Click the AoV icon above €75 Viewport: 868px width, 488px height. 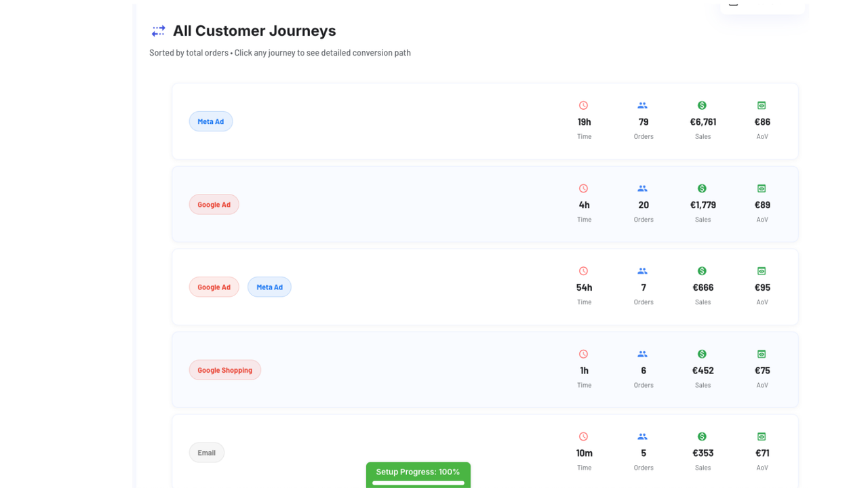[x=762, y=354]
